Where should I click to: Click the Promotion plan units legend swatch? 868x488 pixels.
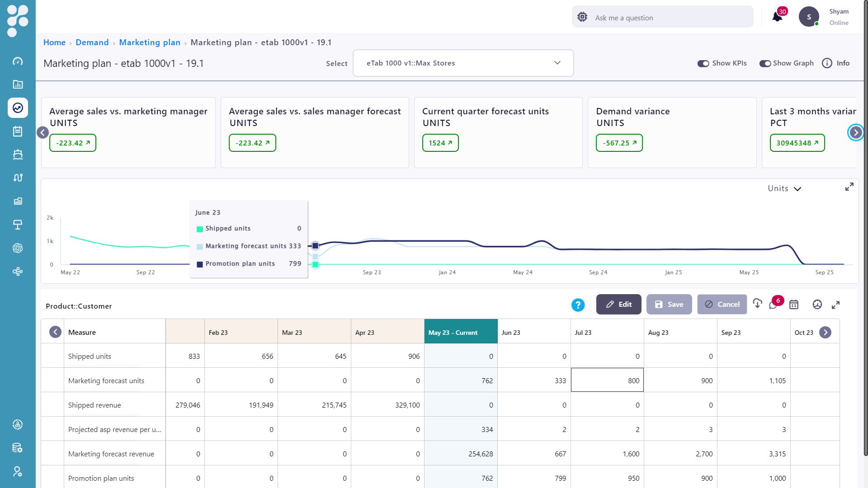point(200,264)
